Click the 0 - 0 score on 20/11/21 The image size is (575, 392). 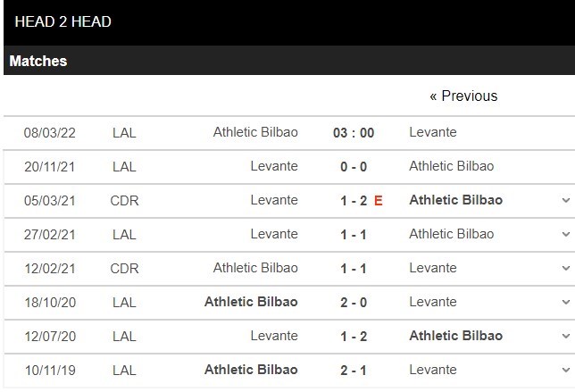(354, 166)
